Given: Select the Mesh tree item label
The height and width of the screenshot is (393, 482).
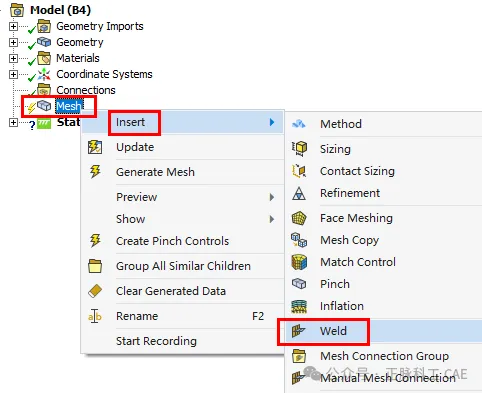Looking at the screenshot, I should (69, 106).
